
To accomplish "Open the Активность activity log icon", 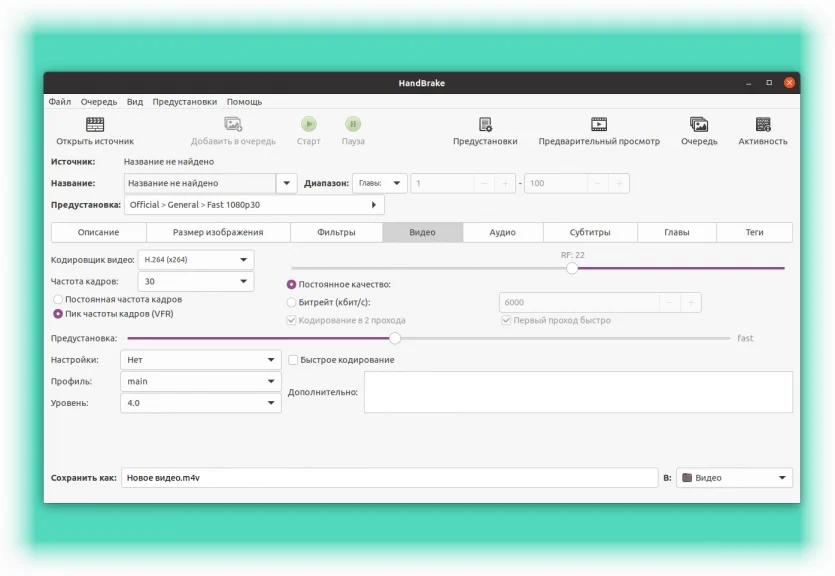I will [x=763, y=125].
